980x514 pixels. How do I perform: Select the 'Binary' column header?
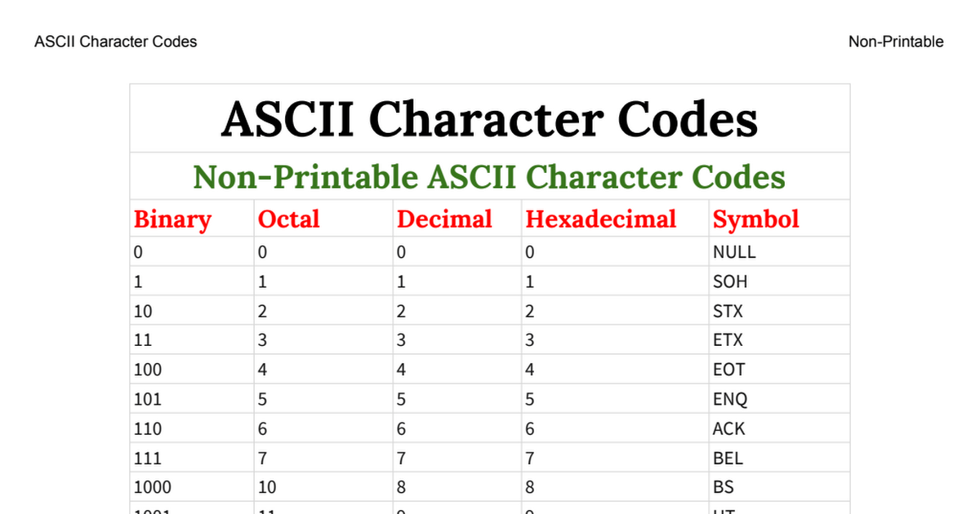[172, 219]
